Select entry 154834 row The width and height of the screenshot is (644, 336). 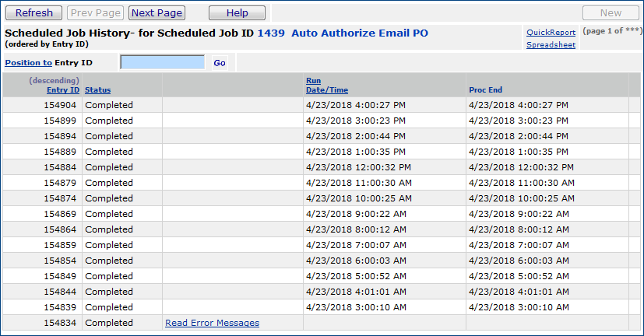pos(62,323)
